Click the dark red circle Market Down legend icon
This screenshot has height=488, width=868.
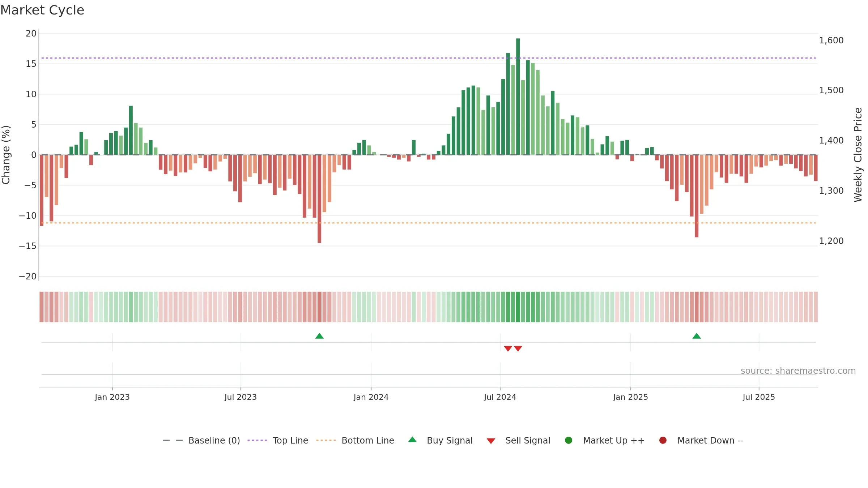point(663,440)
